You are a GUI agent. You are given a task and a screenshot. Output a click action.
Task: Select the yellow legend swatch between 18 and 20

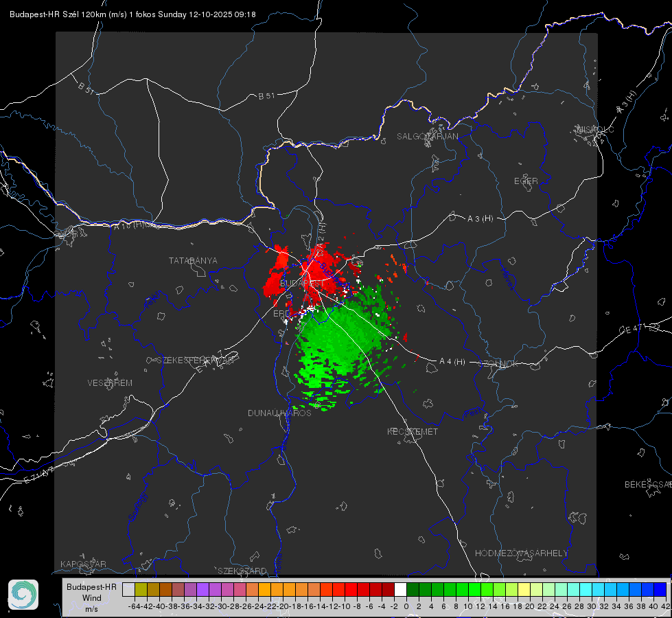524,590
